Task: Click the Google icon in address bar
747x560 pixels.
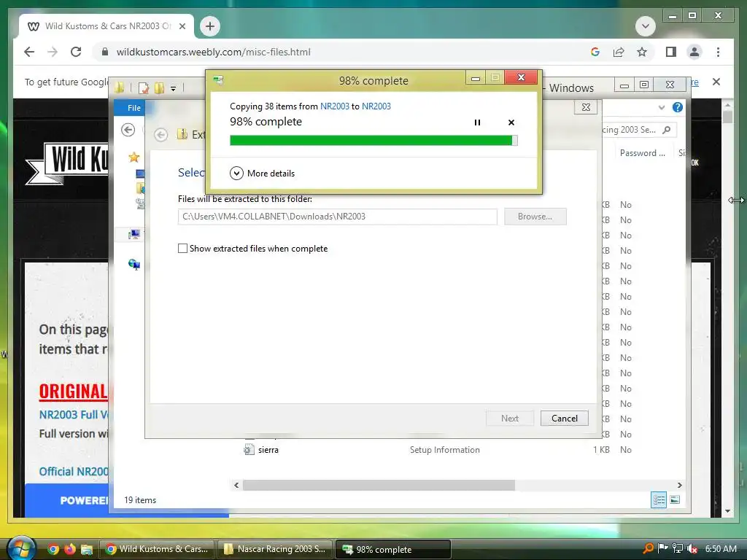Action: click(595, 52)
